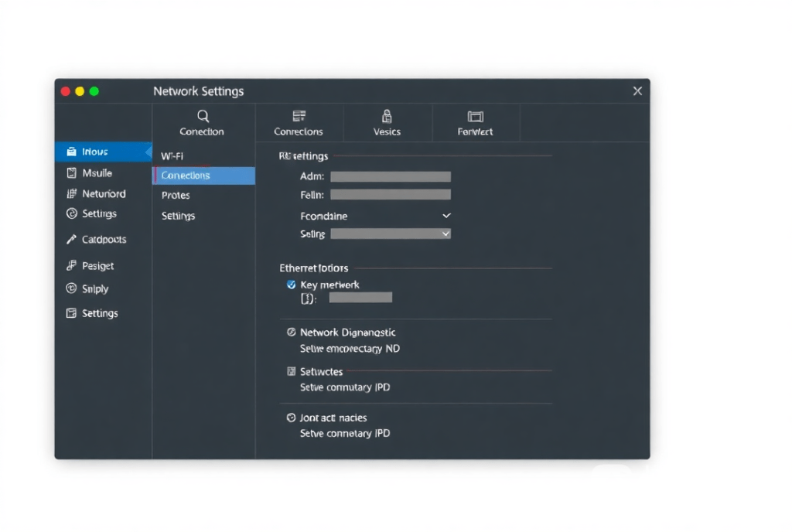Viewport: 792px width, 532px height.
Task: Click the Felln input field
Action: pyautogui.click(x=391, y=195)
